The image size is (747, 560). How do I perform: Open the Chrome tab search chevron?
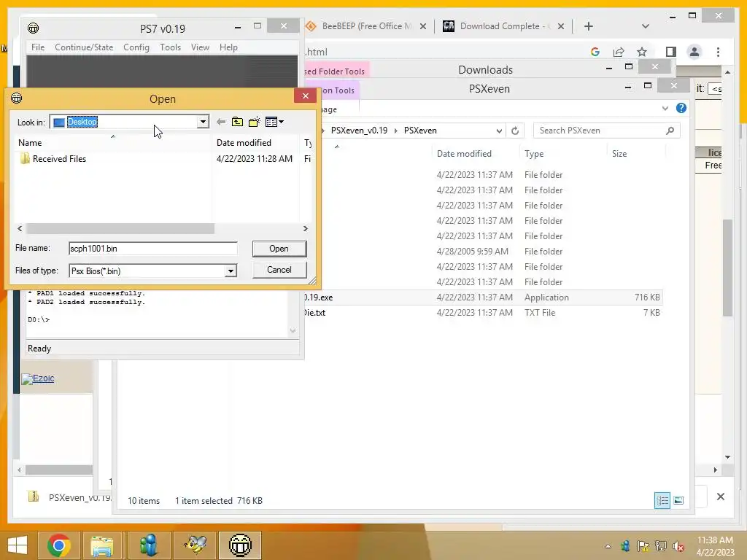(x=646, y=26)
